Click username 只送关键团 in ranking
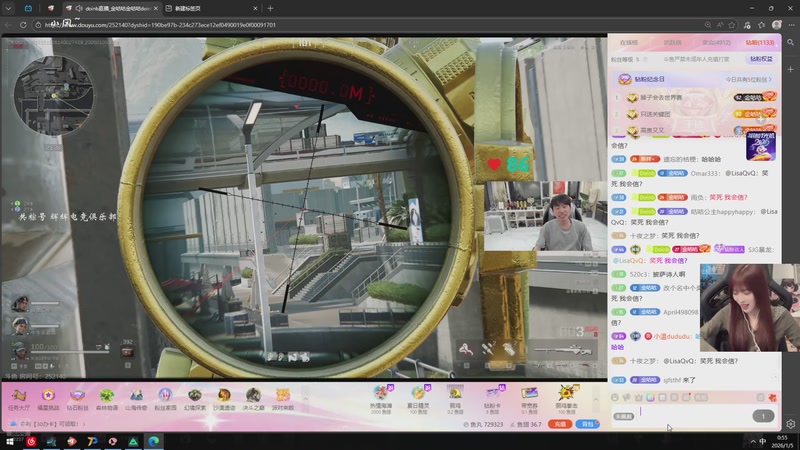The height and width of the screenshot is (450, 800). (655, 114)
